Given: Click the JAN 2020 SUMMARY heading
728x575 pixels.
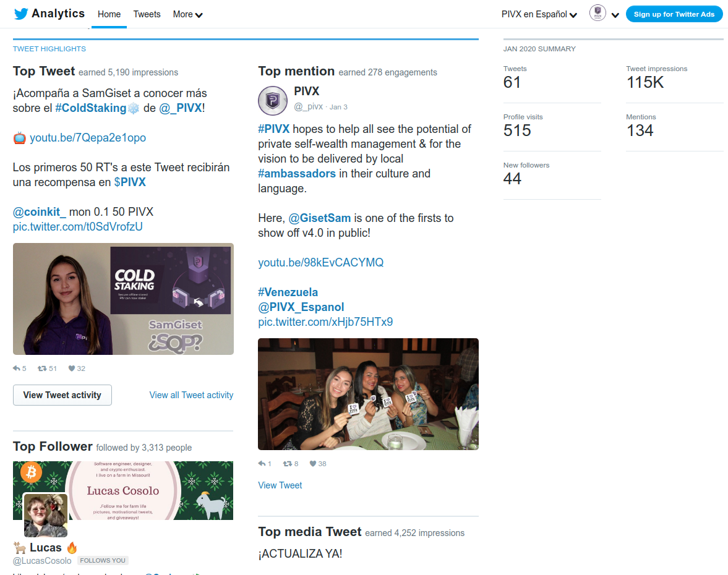Looking at the screenshot, I should (x=539, y=49).
